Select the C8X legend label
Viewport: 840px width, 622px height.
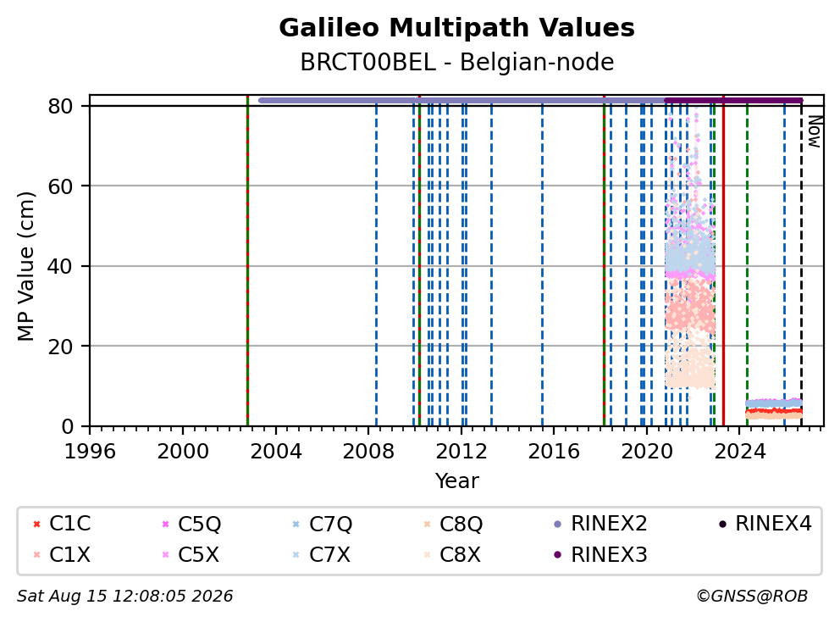point(460,554)
